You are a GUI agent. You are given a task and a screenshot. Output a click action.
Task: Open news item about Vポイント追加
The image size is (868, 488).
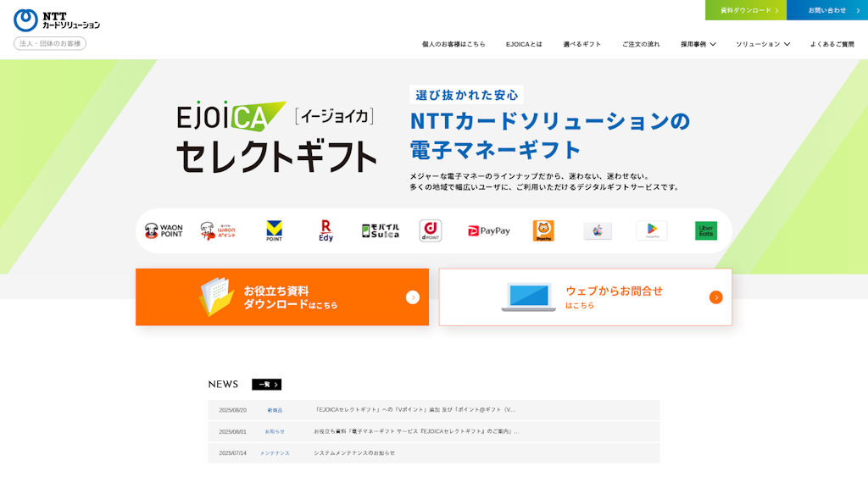(x=415, y=410)
